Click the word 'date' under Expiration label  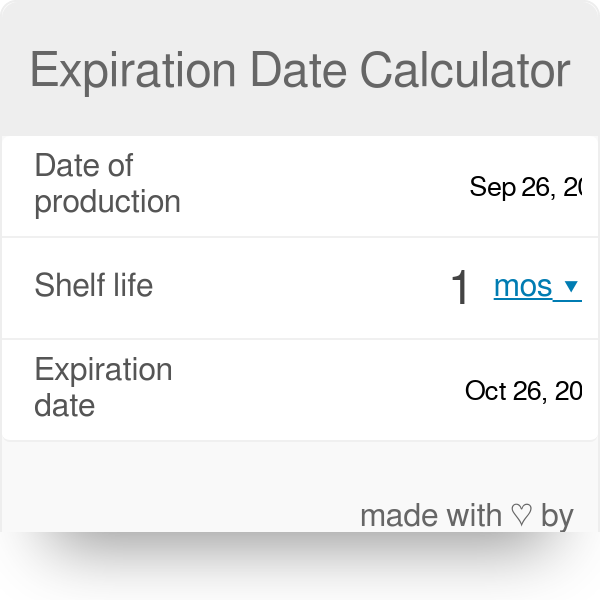point(65,406)
